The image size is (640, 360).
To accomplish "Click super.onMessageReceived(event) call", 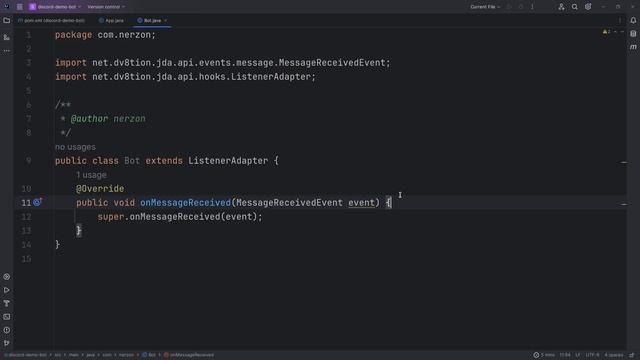I will click(180, 217).
